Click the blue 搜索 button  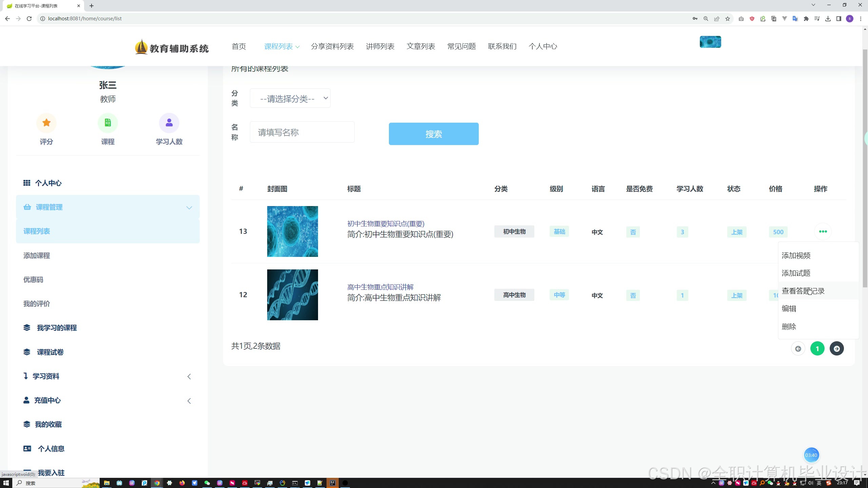[x=433, y=134]
